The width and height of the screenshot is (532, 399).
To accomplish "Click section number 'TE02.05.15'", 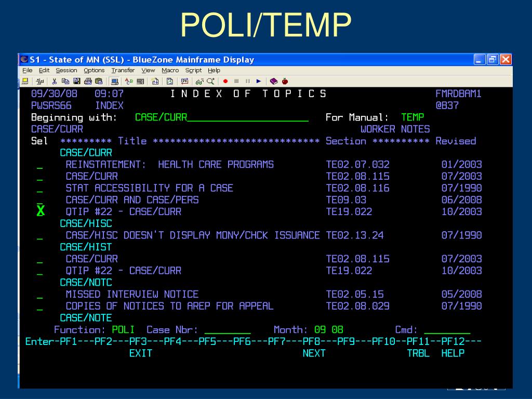I will point(355,294).
